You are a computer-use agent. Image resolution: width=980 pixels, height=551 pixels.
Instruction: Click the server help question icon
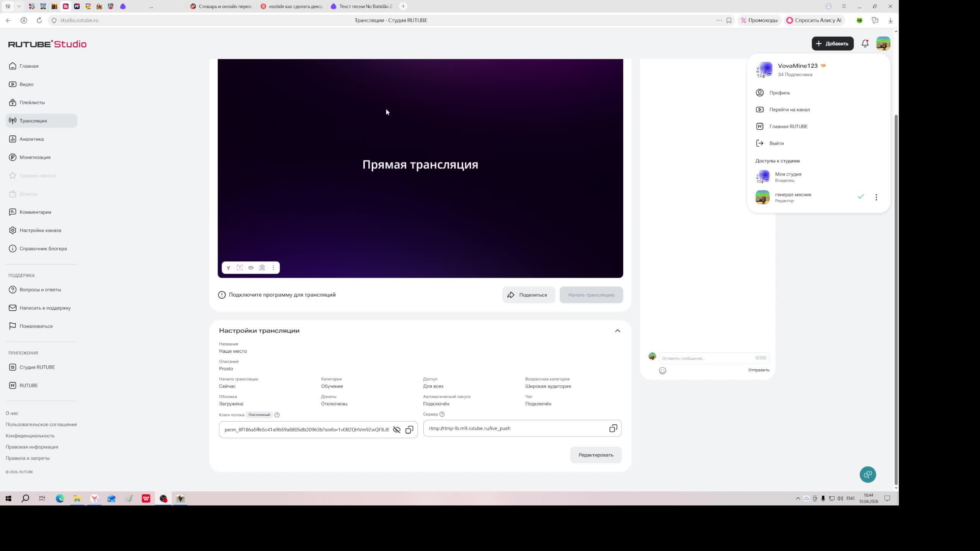(x=442, y=414)
